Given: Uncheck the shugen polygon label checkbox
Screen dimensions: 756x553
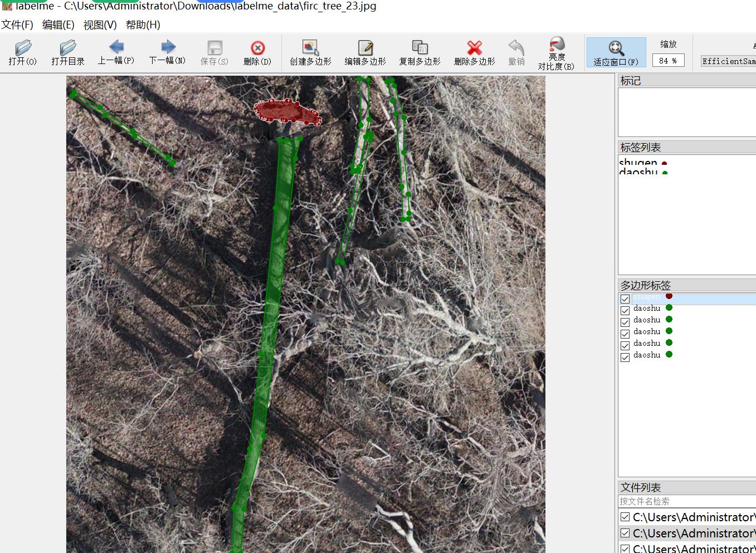Looking at the screenshot, I should (625, 299).
